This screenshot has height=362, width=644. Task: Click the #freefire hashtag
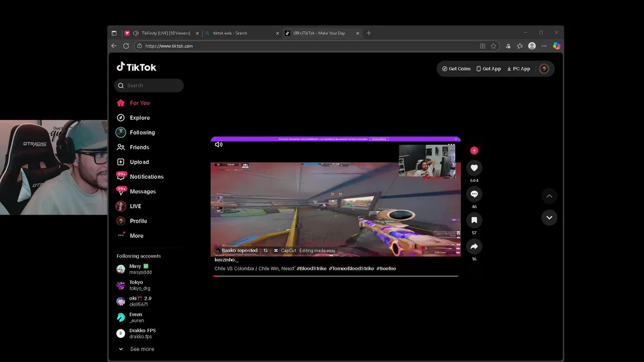386,268
